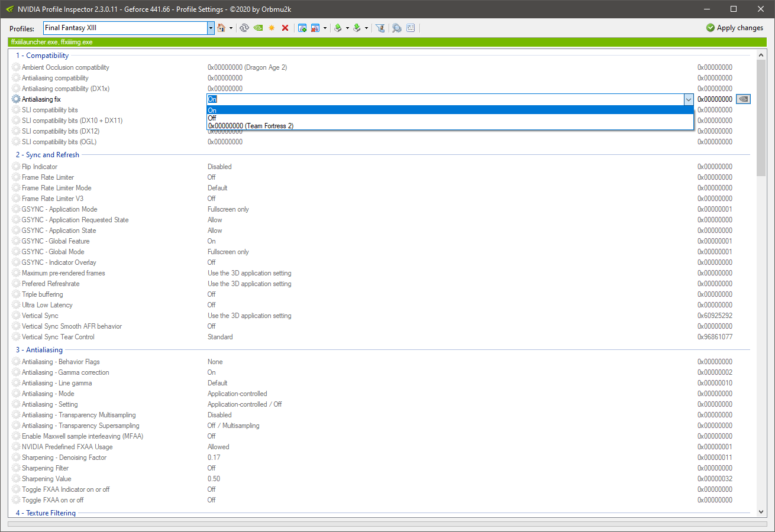Click the Allowed value for Predefined FXAA

[x=218, y=447]
